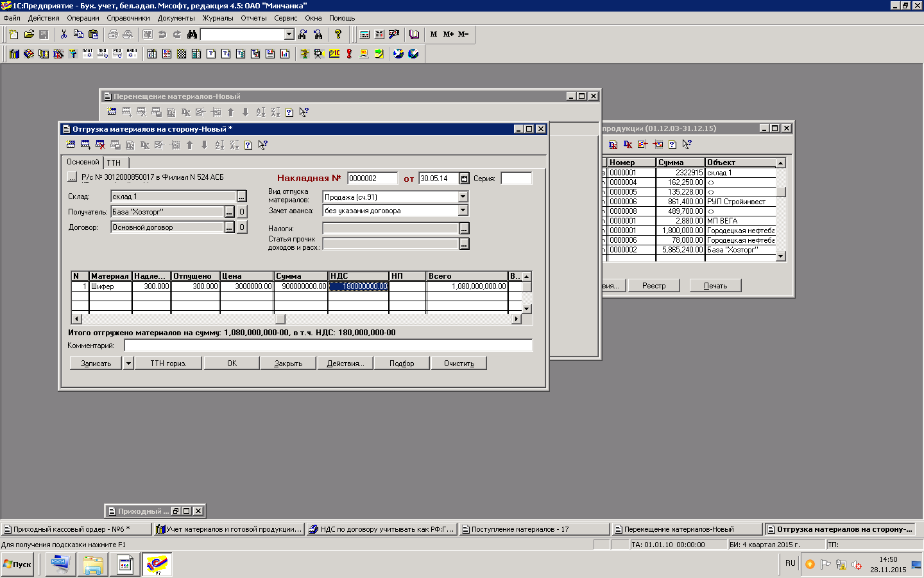Click the first globe icon in second toolbar
The width and height of the screenshot is (924, 578).
pyautogui.click(x=398, y=53)
